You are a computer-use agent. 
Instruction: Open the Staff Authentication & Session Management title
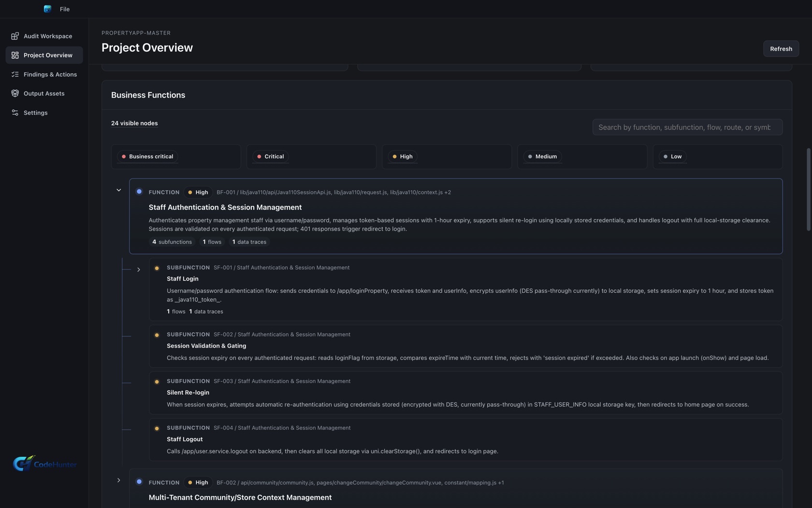pyautogui.click(x=225, y=208)
